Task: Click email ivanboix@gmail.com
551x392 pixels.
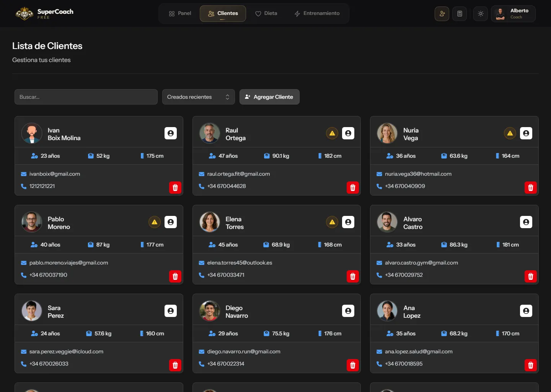Action: click(x=55, y=174)
